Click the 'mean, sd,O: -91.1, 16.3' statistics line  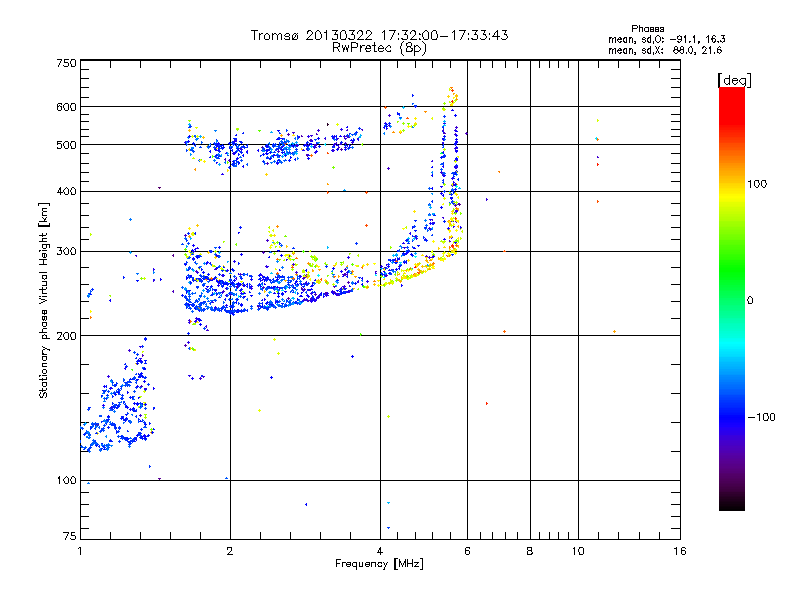[666, 39]
